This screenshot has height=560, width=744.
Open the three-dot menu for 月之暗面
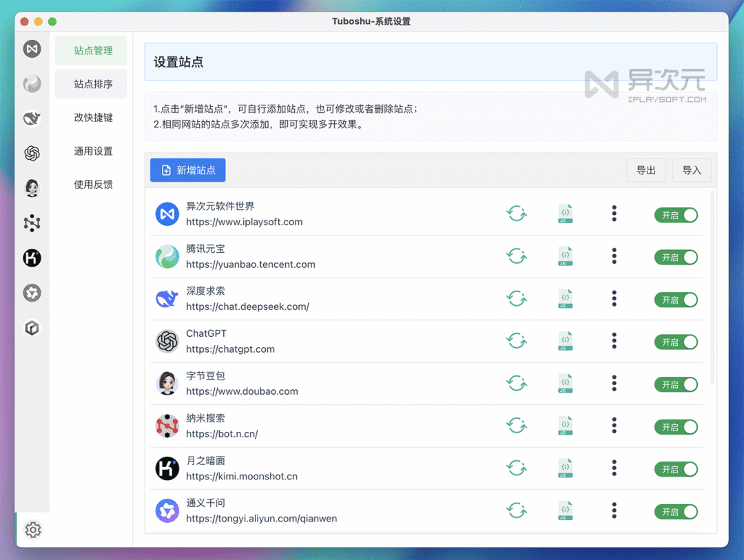pyautogui.click(x=614, y=468)
